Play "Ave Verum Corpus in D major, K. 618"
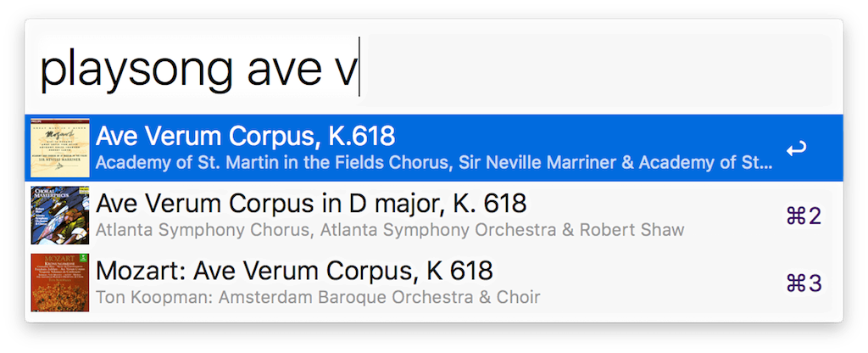The height and width of the screenshot is (353, 868). 311,204
